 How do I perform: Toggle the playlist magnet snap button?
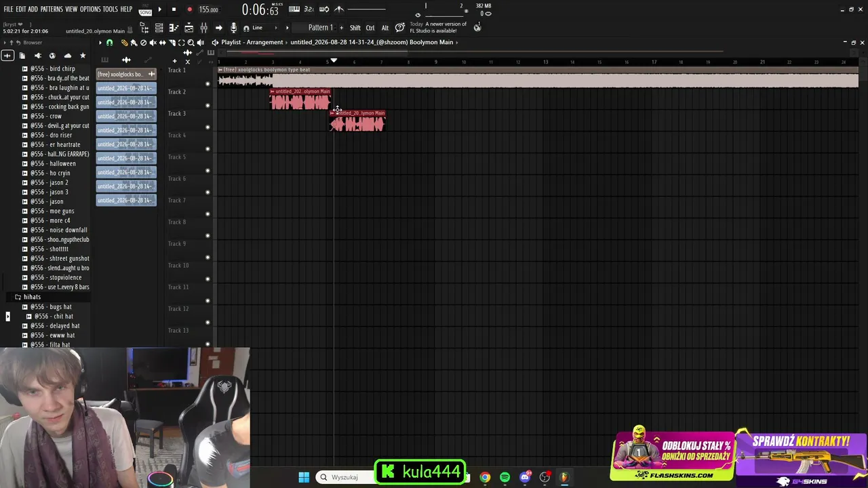[110, 43]
